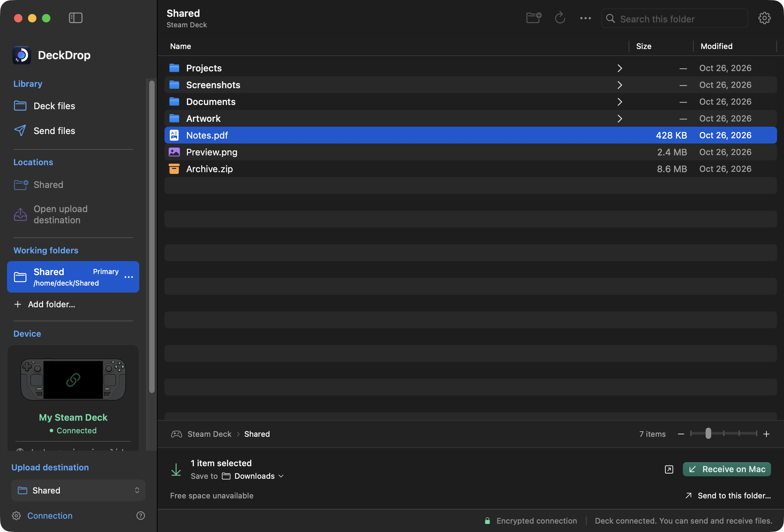Open the Upload destination Shared dropdown

(78, 490)
